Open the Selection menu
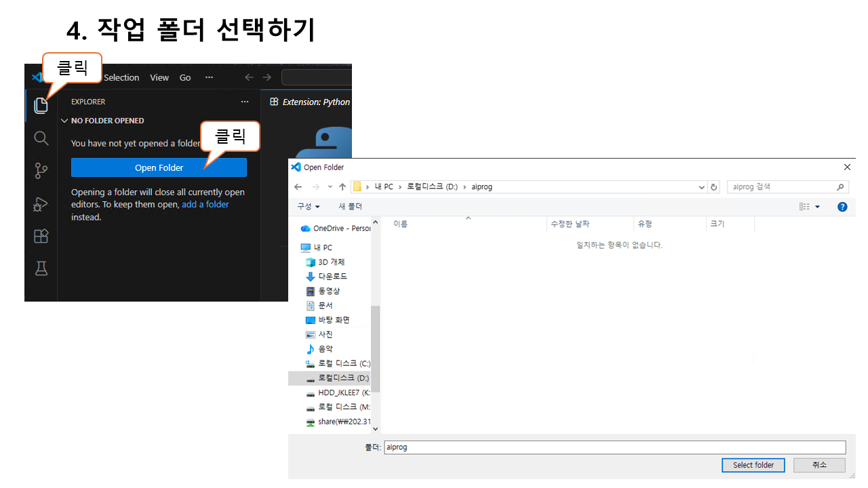Image resolution: width=868 pixels, height=488 pixels. pyautogui.click(x=121, y=78)
